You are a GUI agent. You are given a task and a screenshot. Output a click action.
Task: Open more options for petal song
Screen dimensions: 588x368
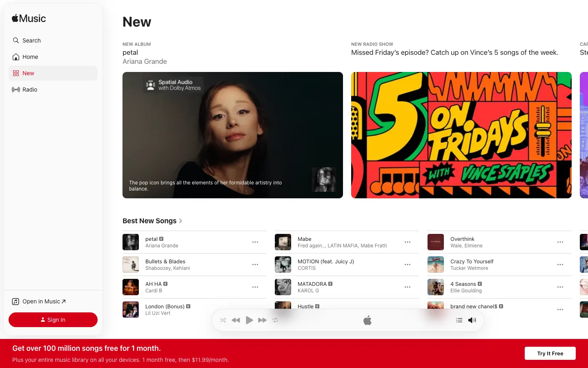coord(255,242)
